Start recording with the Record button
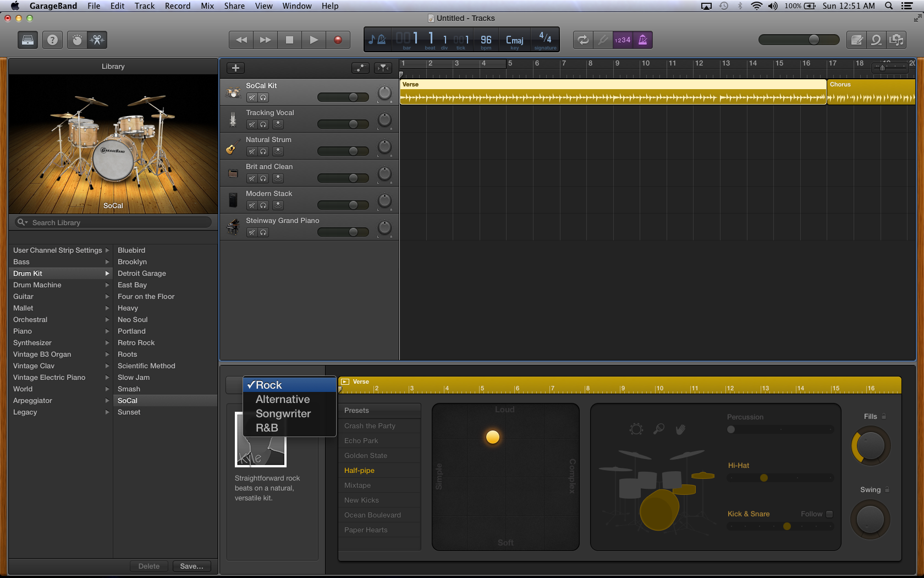This screenshot has width=924, height=578. point(338,40)
